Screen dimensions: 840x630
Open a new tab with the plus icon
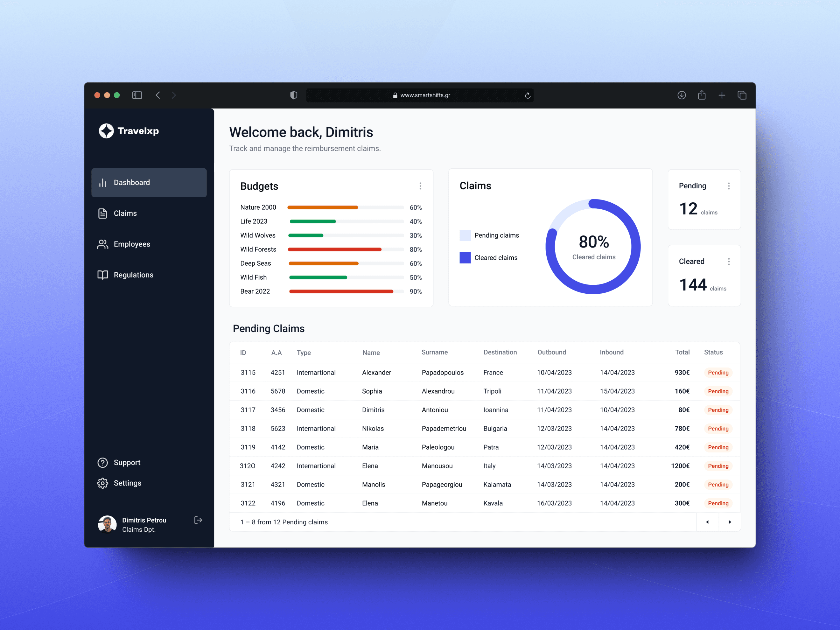[722, 95]
